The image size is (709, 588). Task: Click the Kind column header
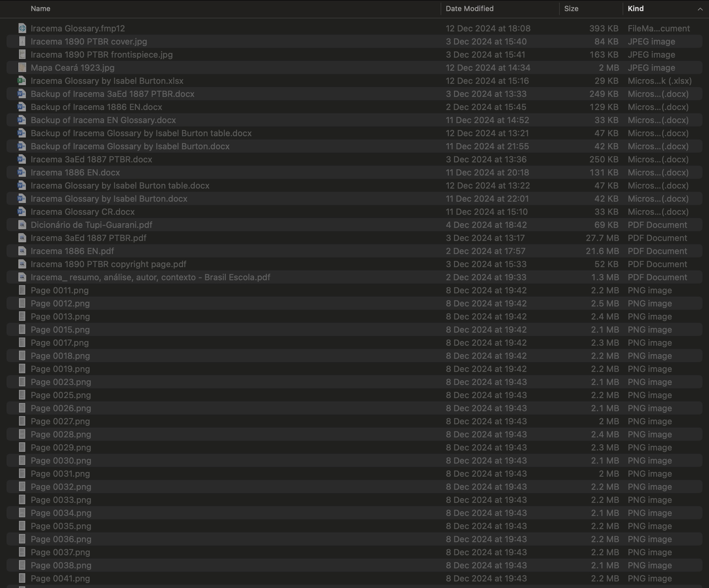tap(636, 9)
